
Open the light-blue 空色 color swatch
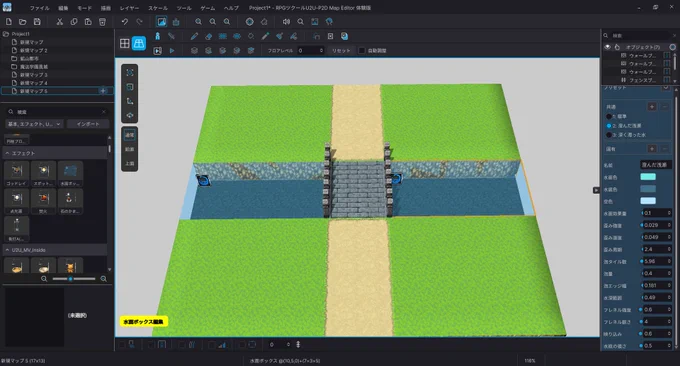(648, 201)
